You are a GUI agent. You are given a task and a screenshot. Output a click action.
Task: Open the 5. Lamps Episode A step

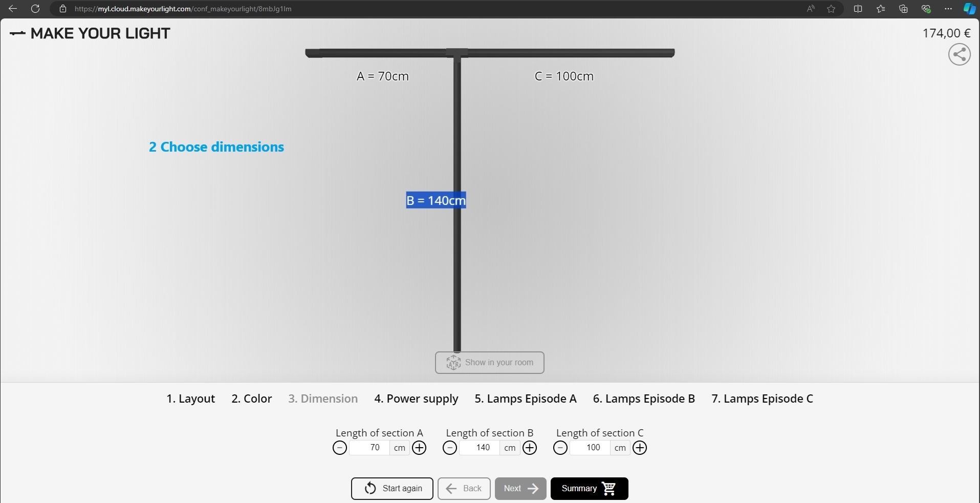525,399
